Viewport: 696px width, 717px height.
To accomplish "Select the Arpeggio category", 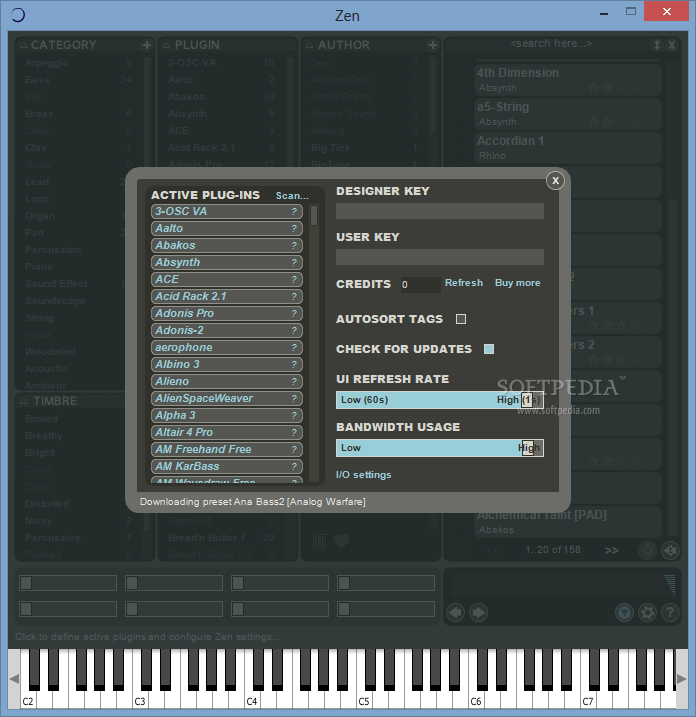I will coord(79,63).
